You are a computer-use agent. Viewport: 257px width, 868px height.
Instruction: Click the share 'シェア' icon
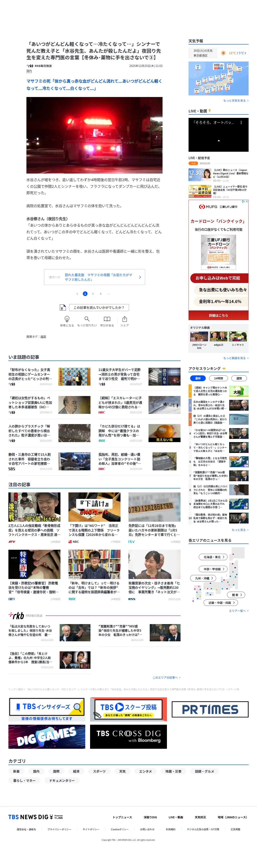click(125, 319)
